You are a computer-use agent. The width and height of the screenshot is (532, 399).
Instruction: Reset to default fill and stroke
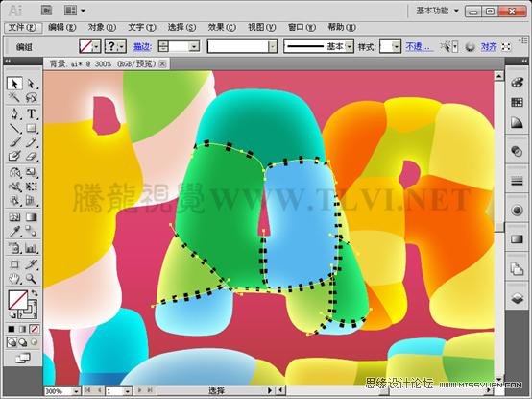pos(12,314)
